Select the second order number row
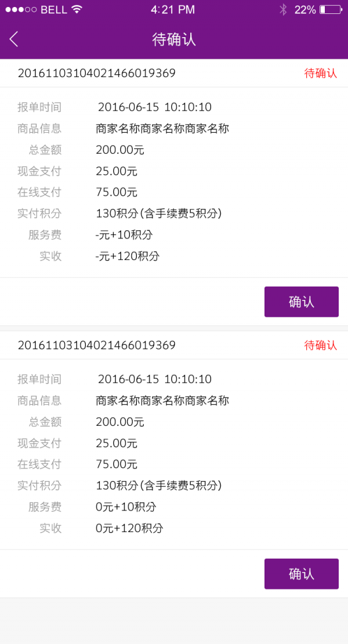This screenshot has width=348, height=644. [174, 345]
